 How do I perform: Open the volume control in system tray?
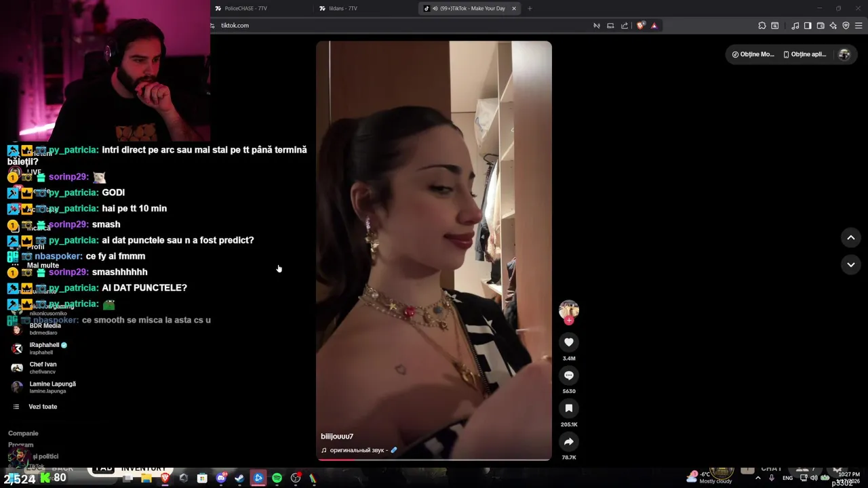(814, 478)
